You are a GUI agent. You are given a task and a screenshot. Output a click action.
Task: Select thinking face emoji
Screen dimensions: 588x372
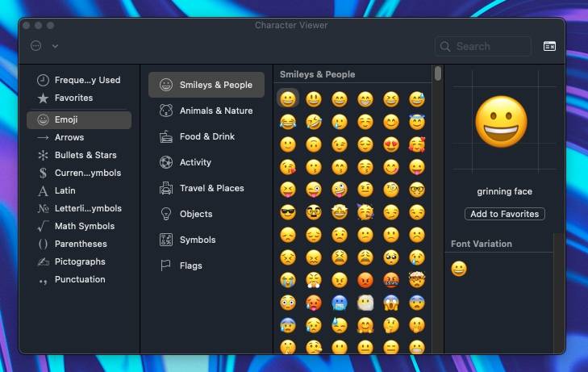pyautogui.click(x=390, y=325)
